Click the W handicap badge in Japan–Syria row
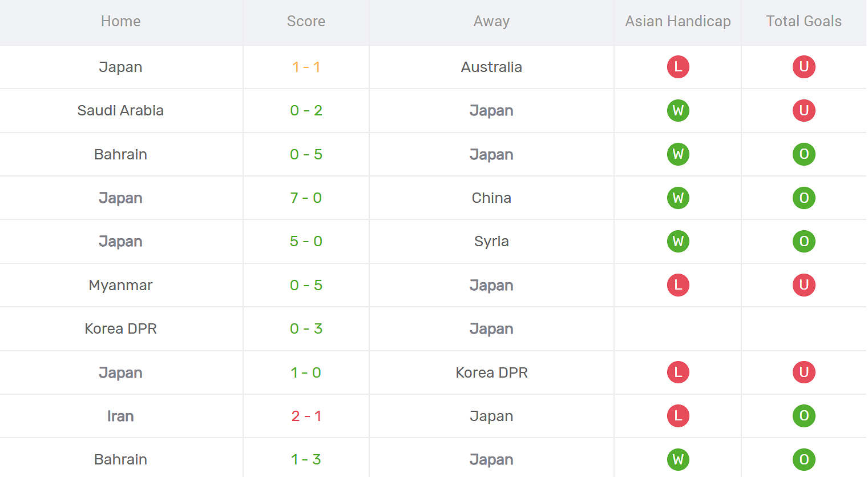 coord(678,241)
